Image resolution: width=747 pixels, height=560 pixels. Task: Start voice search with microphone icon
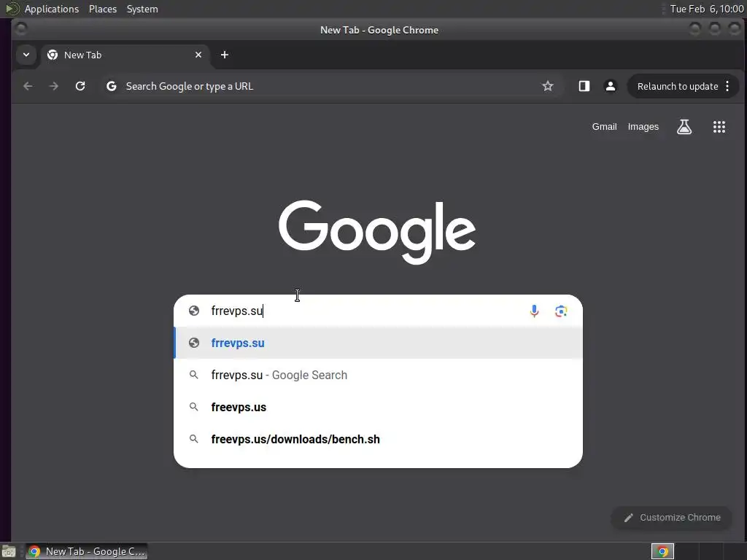(x=535, y=311)
